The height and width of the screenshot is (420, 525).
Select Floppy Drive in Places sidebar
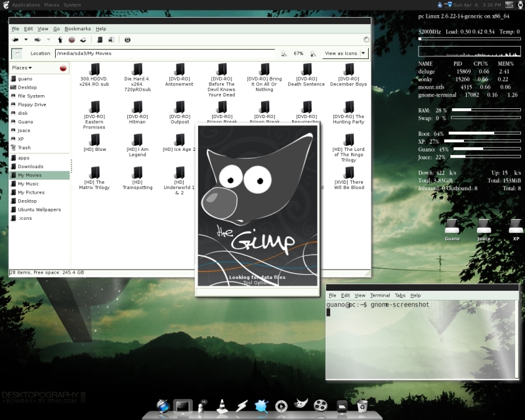click(39, 104)
